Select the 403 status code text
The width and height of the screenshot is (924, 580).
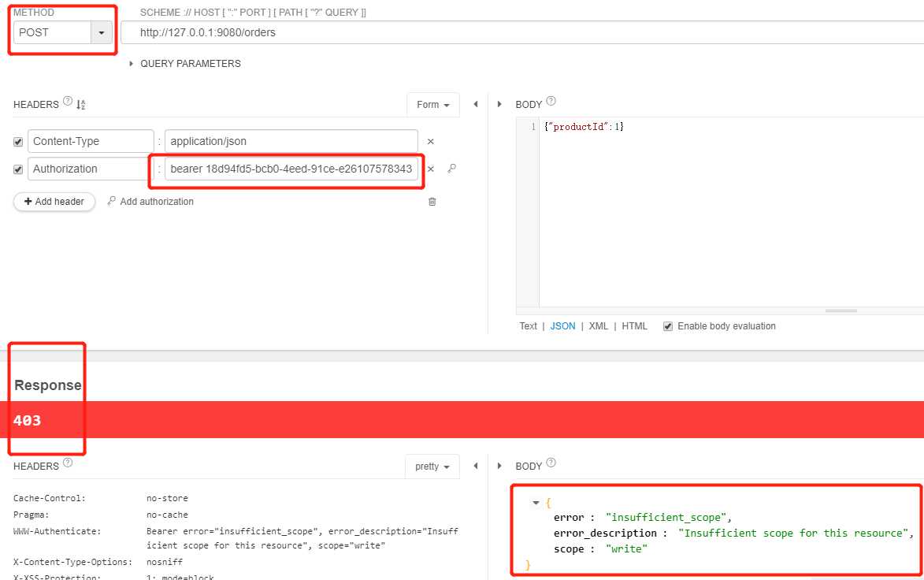click(x=27, y=420)
